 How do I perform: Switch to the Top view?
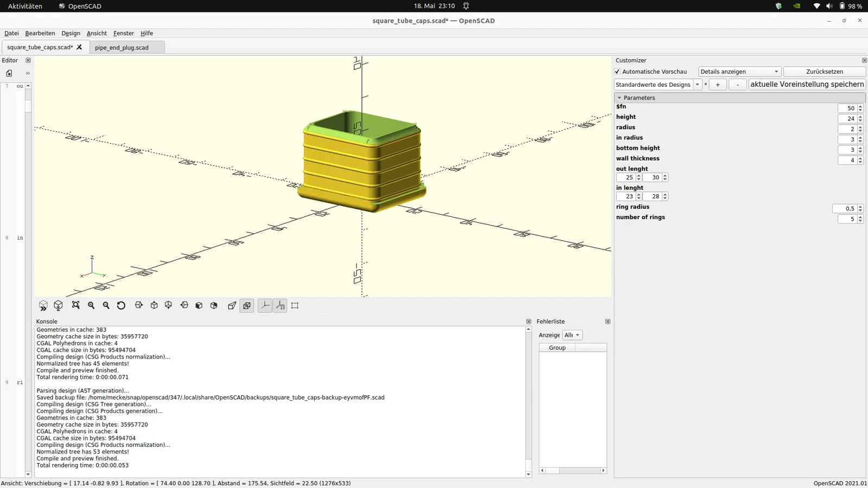pyautogui.click(x=154, y=306)
